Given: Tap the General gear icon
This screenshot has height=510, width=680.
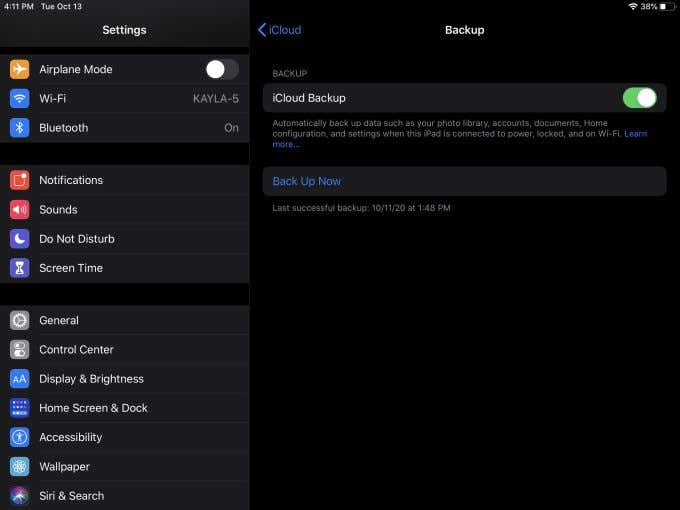Looking at the screenshot, I should [20, 320].
